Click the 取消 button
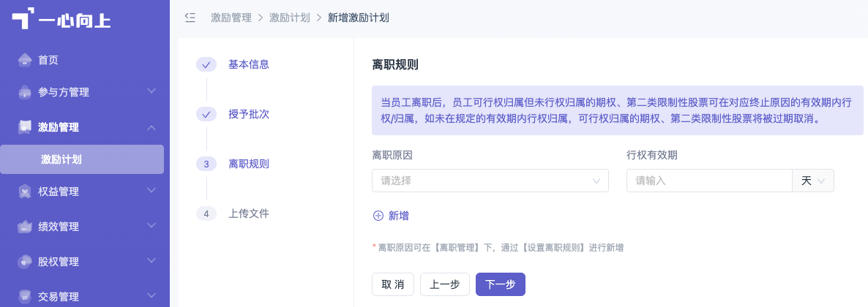This screenshot has width=868, height=307. tap(393, 284)
